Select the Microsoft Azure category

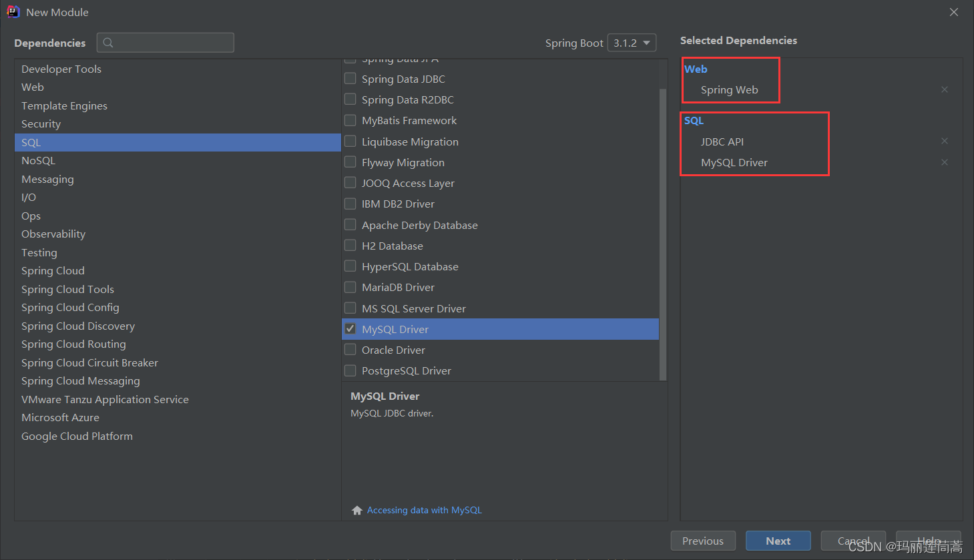click(x=178, y=418)
